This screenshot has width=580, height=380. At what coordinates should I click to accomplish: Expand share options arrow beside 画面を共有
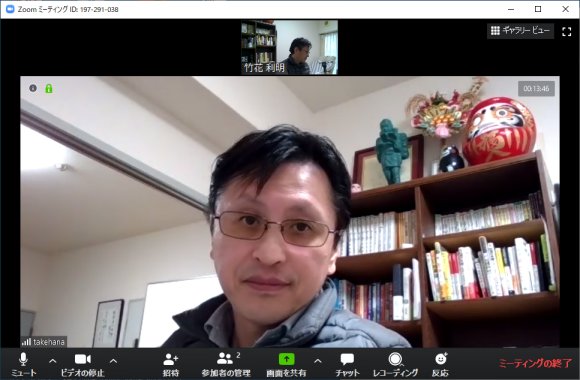pyautogui.click(x=318, y=361)
